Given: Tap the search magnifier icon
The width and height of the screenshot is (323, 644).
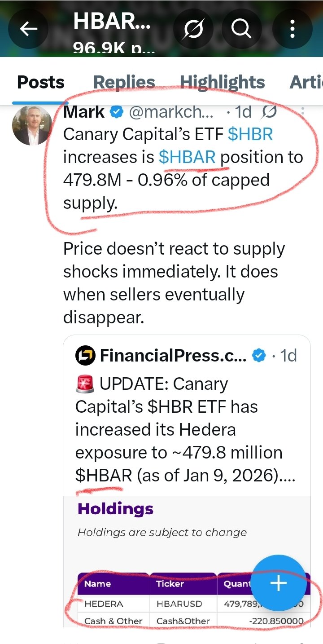Looking at the screenshot, I should pos(241,29).
